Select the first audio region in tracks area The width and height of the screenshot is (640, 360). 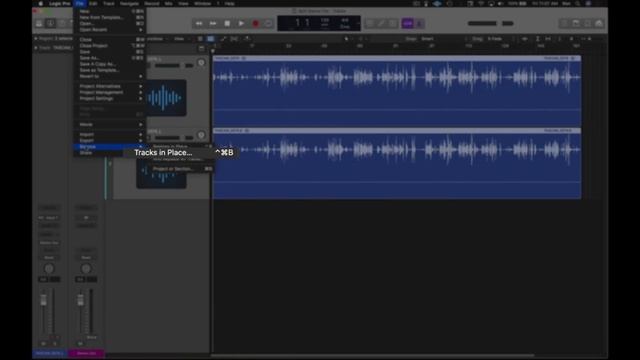pyautogui.click(x=397, y=91)
